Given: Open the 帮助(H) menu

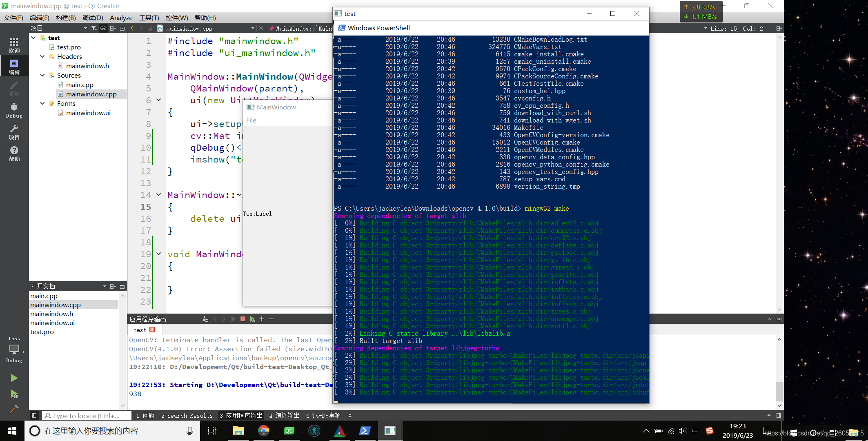Looking at the screenshot, I should [x=205, y=18].
